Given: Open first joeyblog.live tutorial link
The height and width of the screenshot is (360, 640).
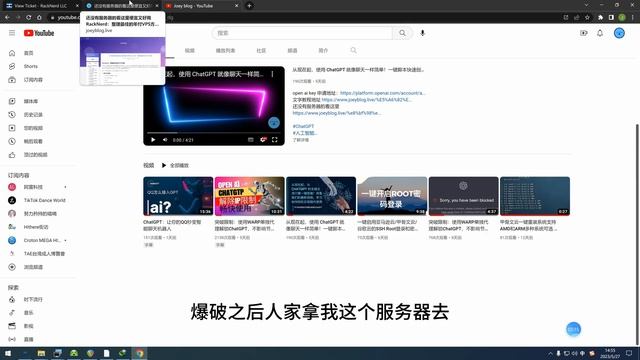Looking at the screenshot, I should tap(367, 100).
